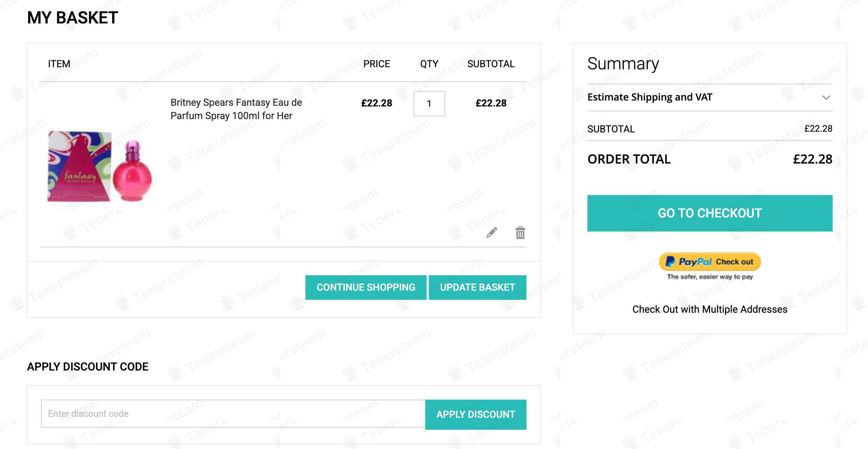This screenshot has width=868, height=449.
Task: Open the Estimate Shipping and VAT section
Action: tap(710, 97)
